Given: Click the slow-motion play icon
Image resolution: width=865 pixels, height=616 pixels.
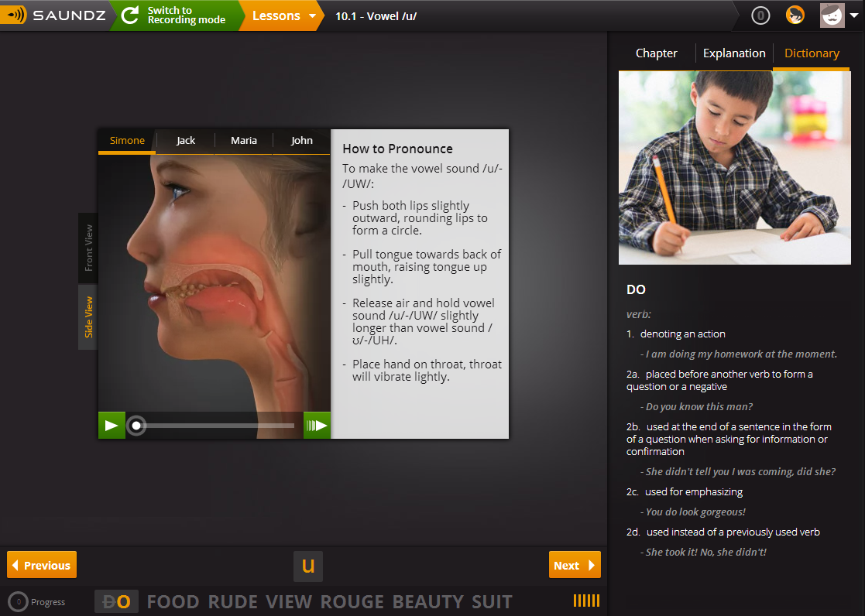Looking at the screenshot, I should pos(317,426).
